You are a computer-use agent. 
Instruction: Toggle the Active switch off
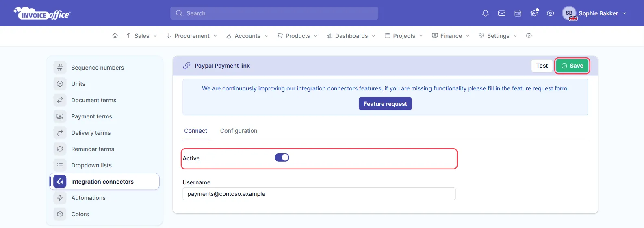[x=282, y=158]
